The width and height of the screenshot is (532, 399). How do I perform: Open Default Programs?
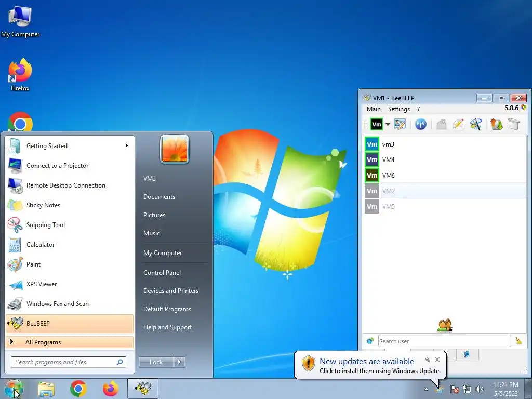167,309
